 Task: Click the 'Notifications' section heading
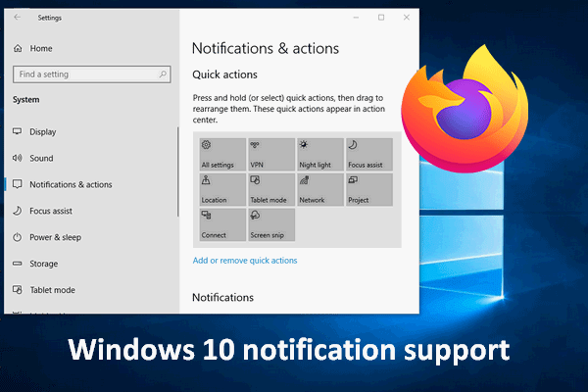[222, 298]
